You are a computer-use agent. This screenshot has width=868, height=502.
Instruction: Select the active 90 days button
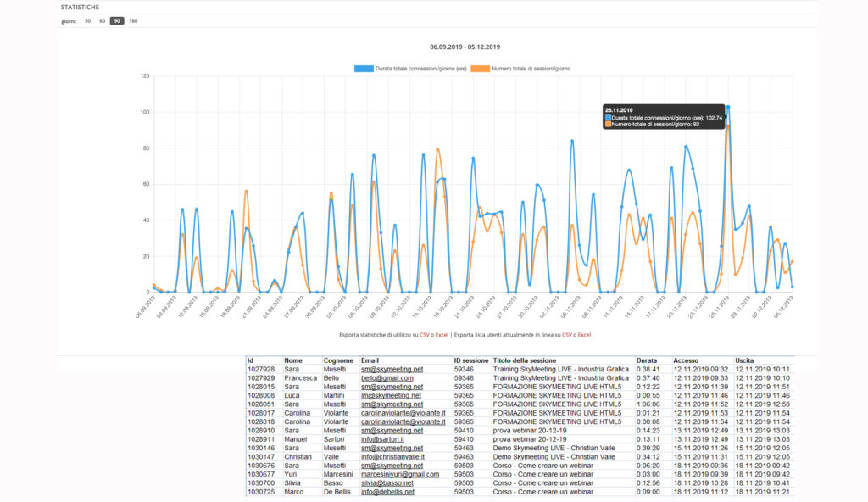[117, 20]
